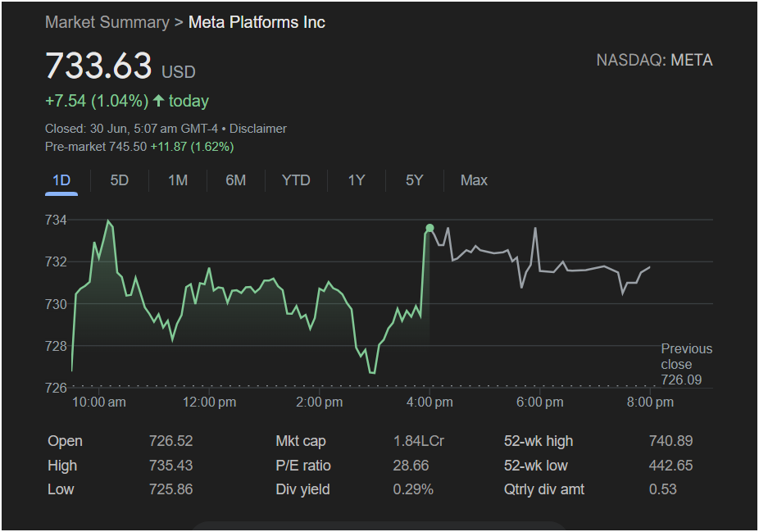
Task: Click the green up arrow beside today
Action: [158, 101]
